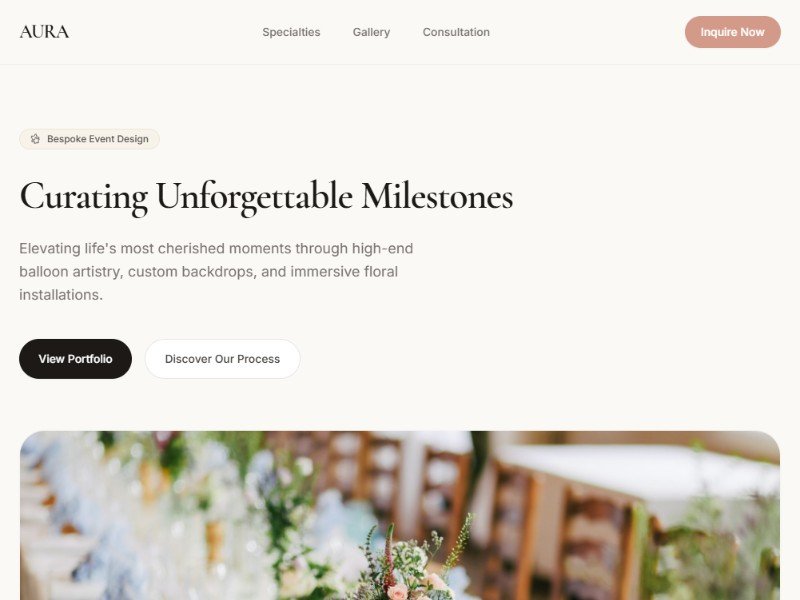Open View Portfolio
Screen dimensions: 800x600
(x=76, y=359)
